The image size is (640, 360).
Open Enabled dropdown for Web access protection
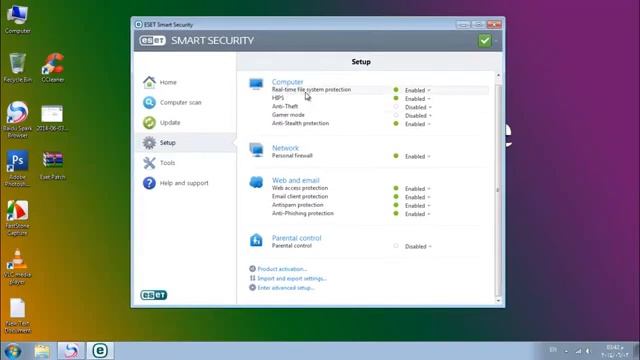coord(418,189)
